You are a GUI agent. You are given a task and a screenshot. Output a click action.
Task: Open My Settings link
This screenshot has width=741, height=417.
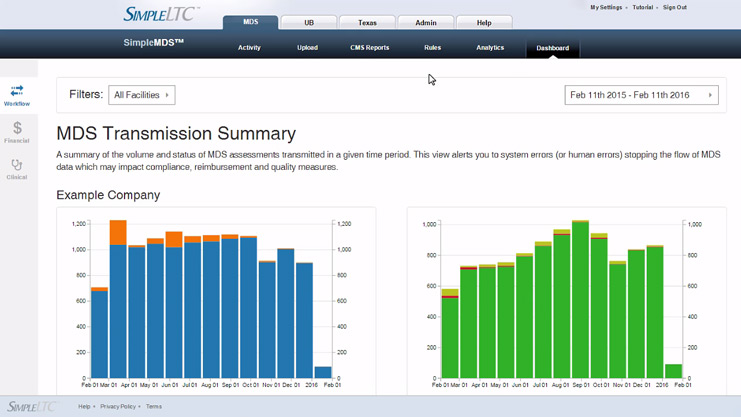605,7
